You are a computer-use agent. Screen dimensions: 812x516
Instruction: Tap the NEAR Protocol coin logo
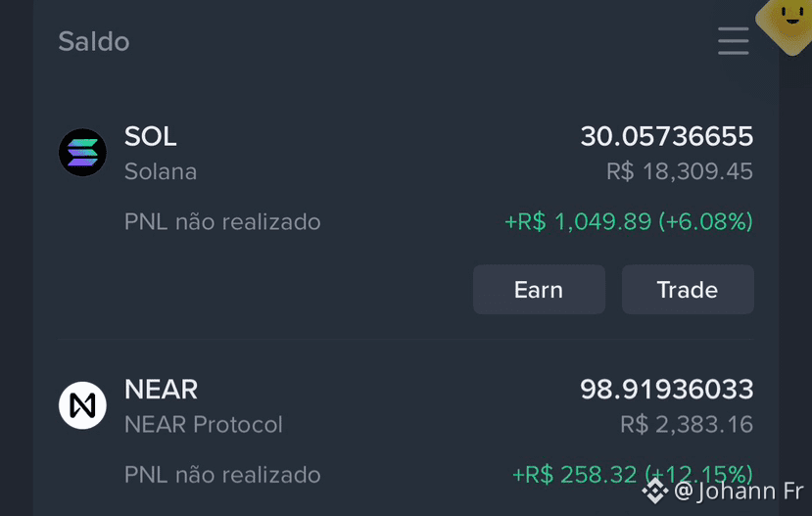point(82,405)
